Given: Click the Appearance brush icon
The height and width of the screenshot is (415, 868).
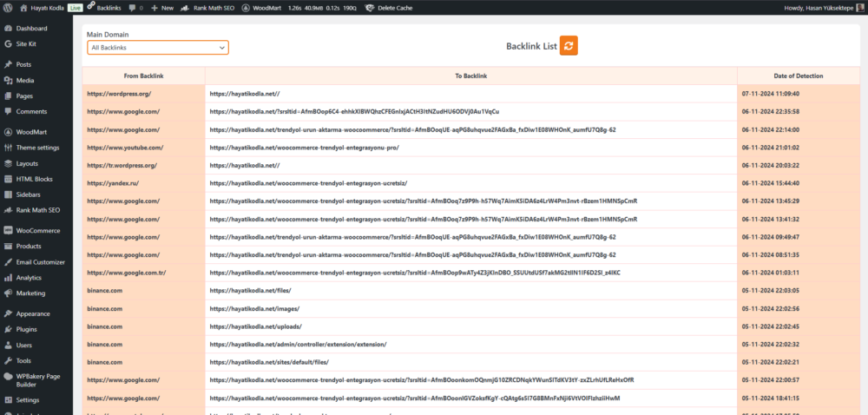Looking at the screenshot, I should coord(8,313).
